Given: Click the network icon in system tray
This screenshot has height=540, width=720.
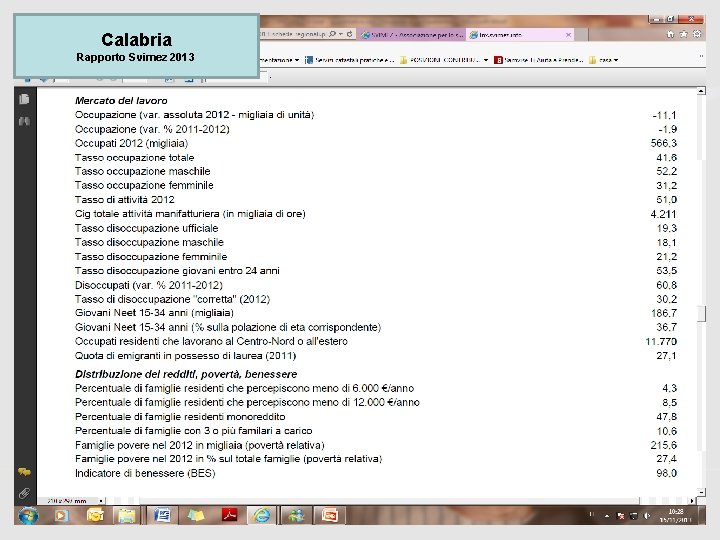Looking at the screenshot, I should tap(633, 516).
